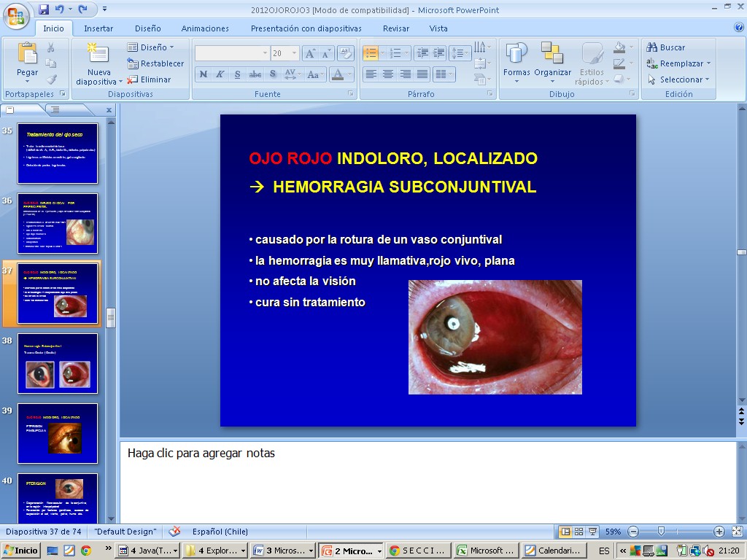Adjust the zoom slider in status bar

pyautogui.click(x=661, y=532)
